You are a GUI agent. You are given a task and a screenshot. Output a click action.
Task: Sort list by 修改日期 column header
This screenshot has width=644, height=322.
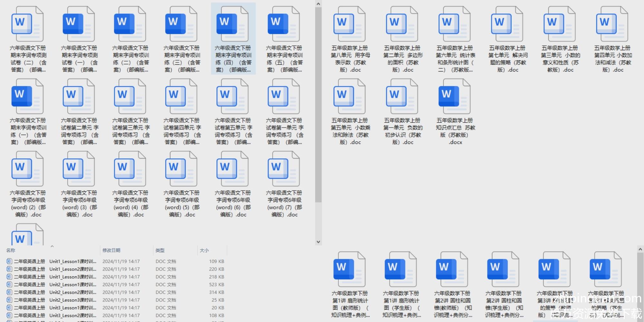click(x=111, y=250)
